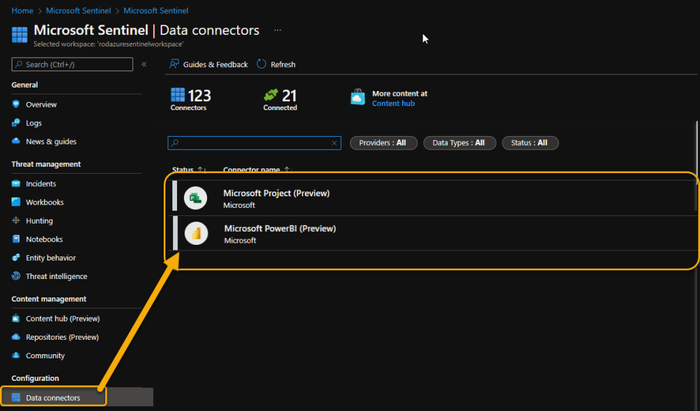Open the Overview shield icon
This screenshot has height=411, width=700.
tap(16, 104)
